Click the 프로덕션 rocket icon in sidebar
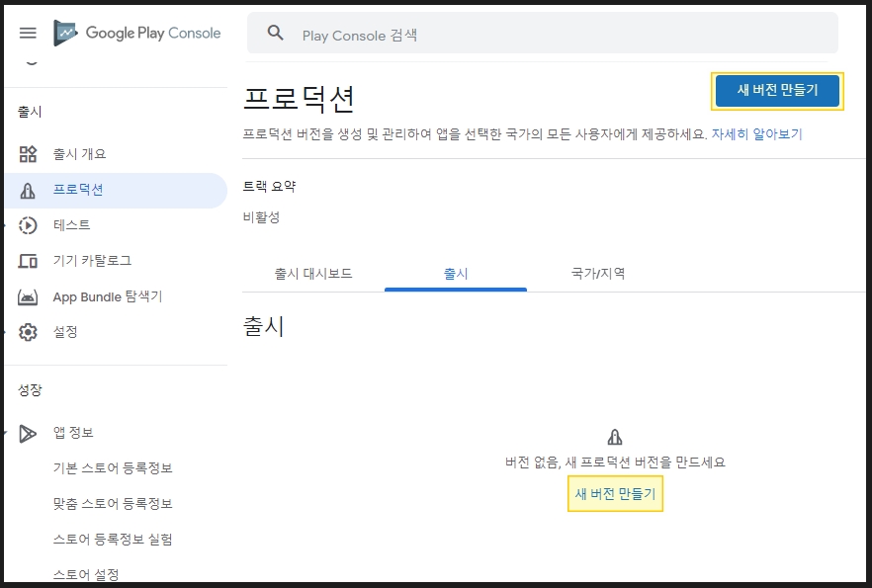 click(x=28, y=191)
